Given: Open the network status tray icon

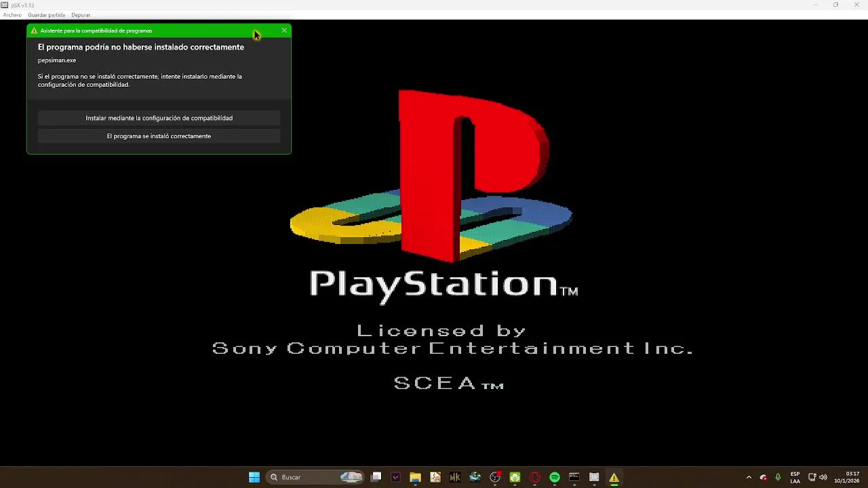Looking at the screenshot, I should click(812, 477).
